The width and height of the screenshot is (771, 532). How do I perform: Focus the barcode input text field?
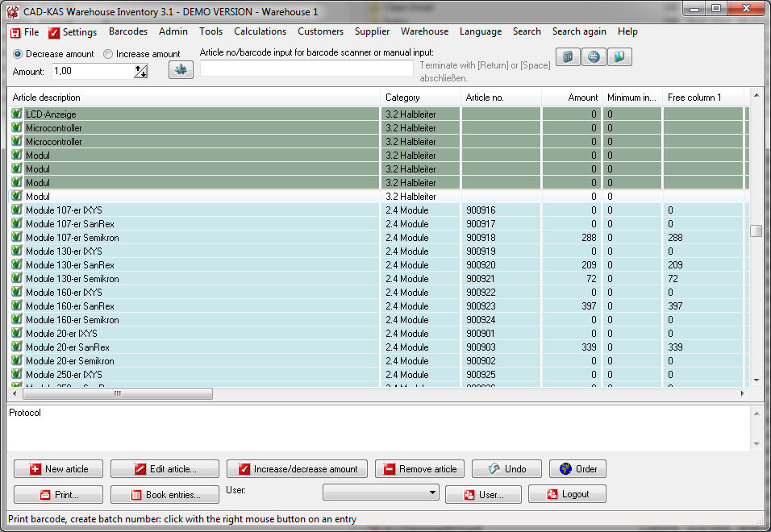tap(306, 69)
